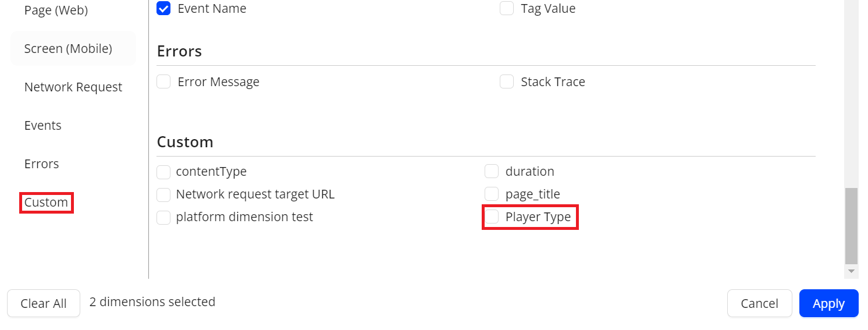Go to Network Request category
868x330 pixels.
click(73, 87)
